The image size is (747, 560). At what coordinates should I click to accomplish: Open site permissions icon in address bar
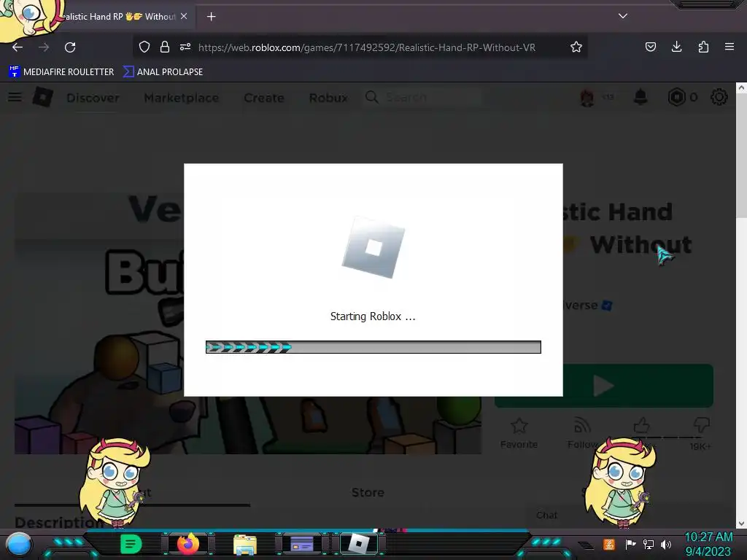(185, 47)
